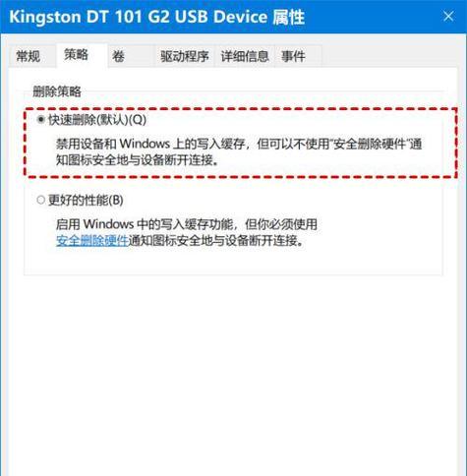Click the 快速删除(默认)(Q) label text

pos(97,120)
